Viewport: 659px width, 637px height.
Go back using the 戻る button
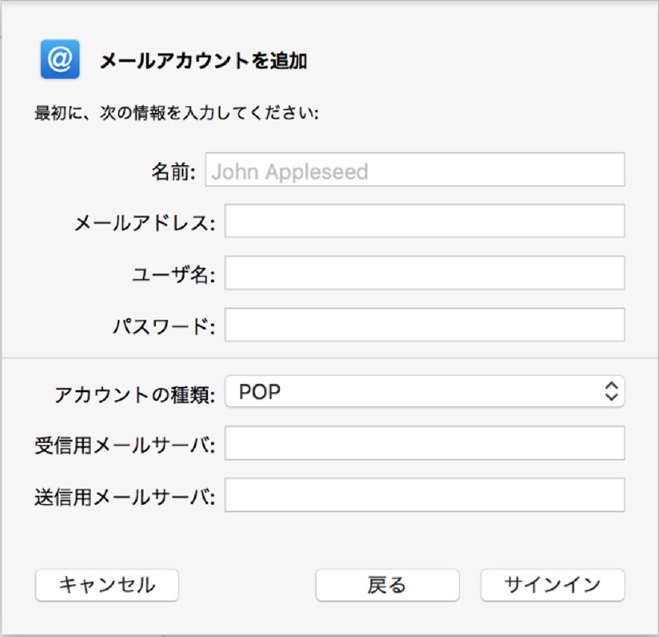click(x=387, y=585)
